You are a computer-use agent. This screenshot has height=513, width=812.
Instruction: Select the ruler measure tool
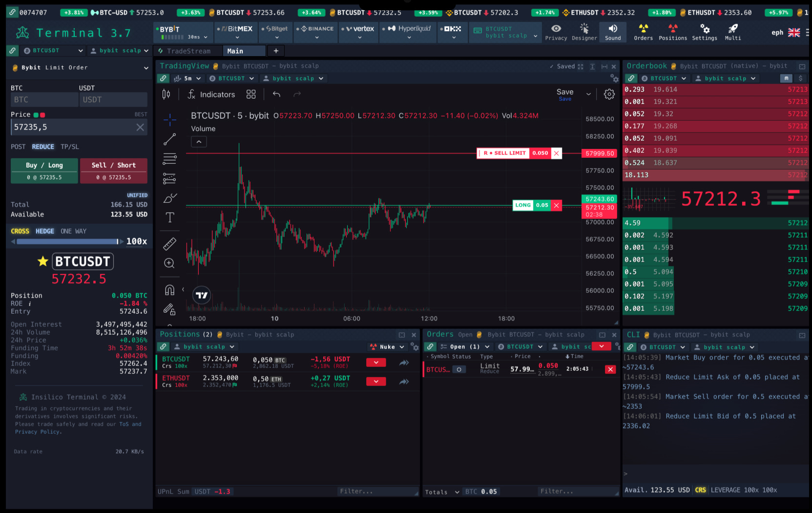(x=169, y=243)
